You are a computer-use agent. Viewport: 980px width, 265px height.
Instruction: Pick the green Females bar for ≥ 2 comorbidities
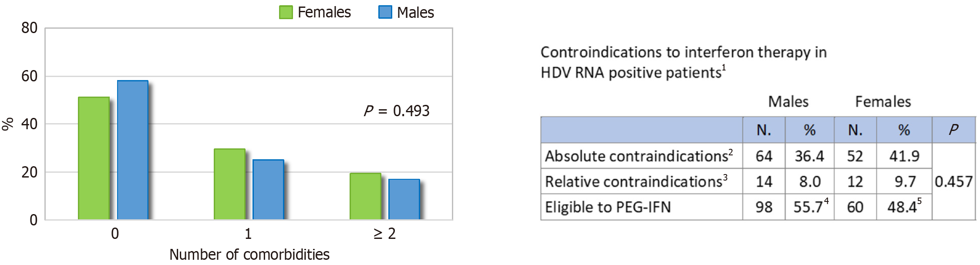(365, 196)
